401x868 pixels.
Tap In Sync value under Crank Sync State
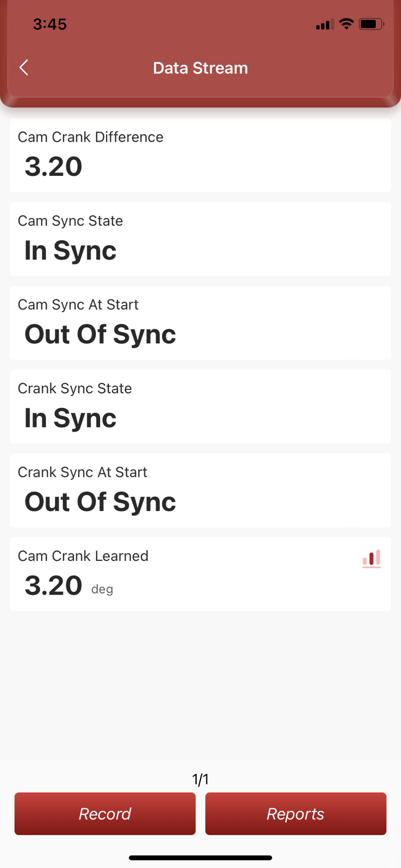pos(70,418)
